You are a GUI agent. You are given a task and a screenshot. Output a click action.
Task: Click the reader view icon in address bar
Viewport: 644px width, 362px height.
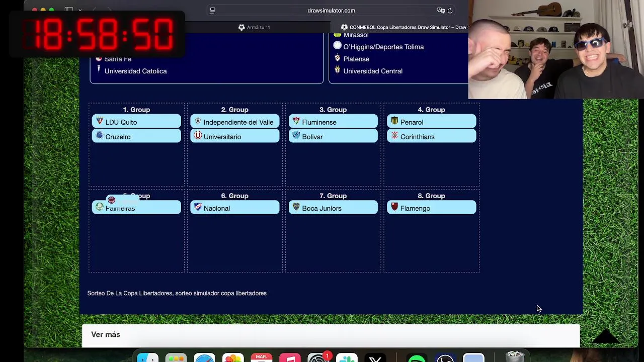pos(212,11)
